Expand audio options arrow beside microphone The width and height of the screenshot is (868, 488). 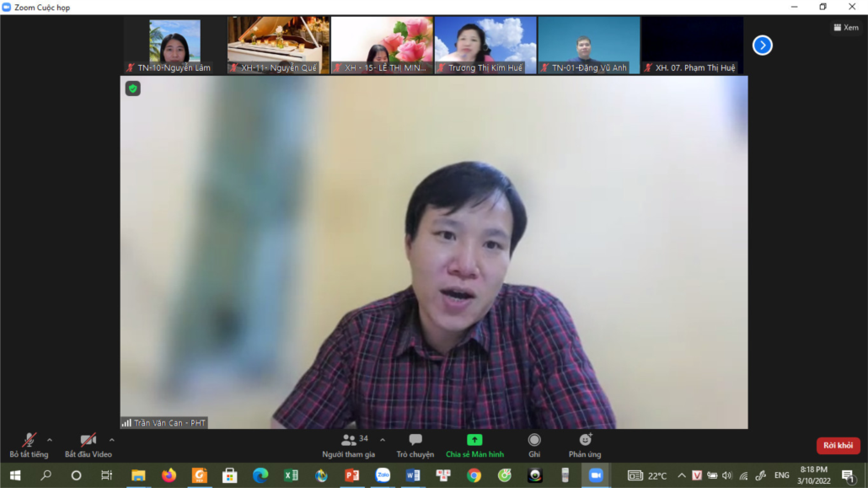[x=50, y=439]
